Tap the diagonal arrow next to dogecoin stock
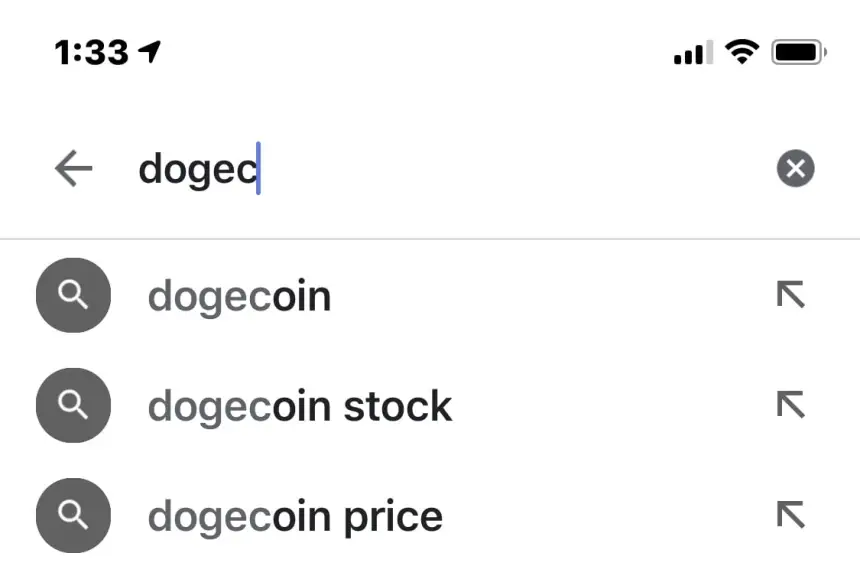 pyautogui.click(x=791, y=405)
